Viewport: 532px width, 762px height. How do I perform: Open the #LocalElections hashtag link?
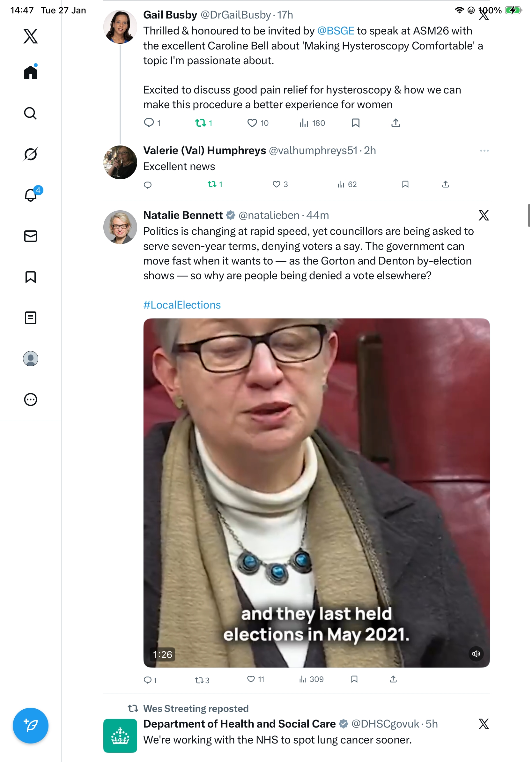182,305
